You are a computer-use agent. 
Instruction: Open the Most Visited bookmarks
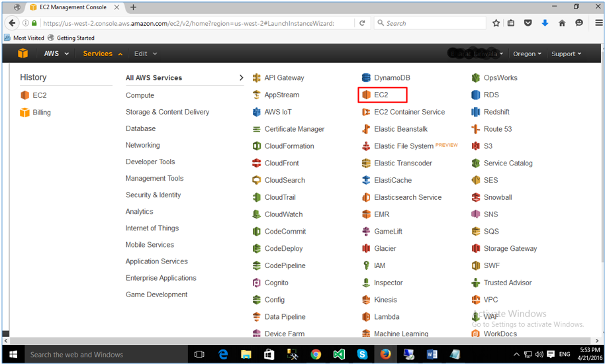point(24,38)
